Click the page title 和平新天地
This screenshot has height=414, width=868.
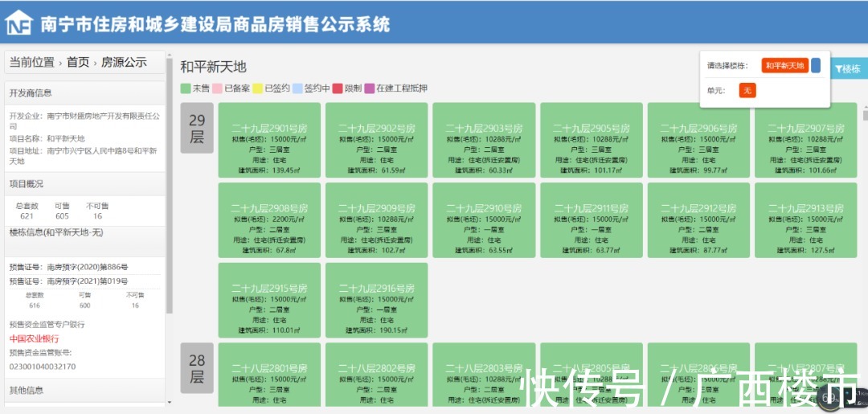click(x=213, y=68)
